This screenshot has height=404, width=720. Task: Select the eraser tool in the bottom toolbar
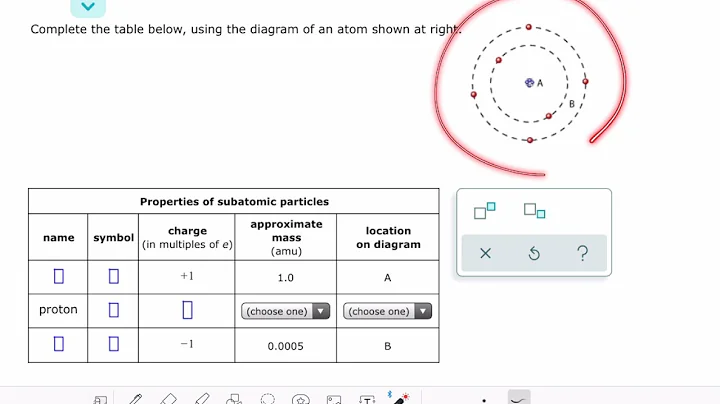tap(168, 399)
